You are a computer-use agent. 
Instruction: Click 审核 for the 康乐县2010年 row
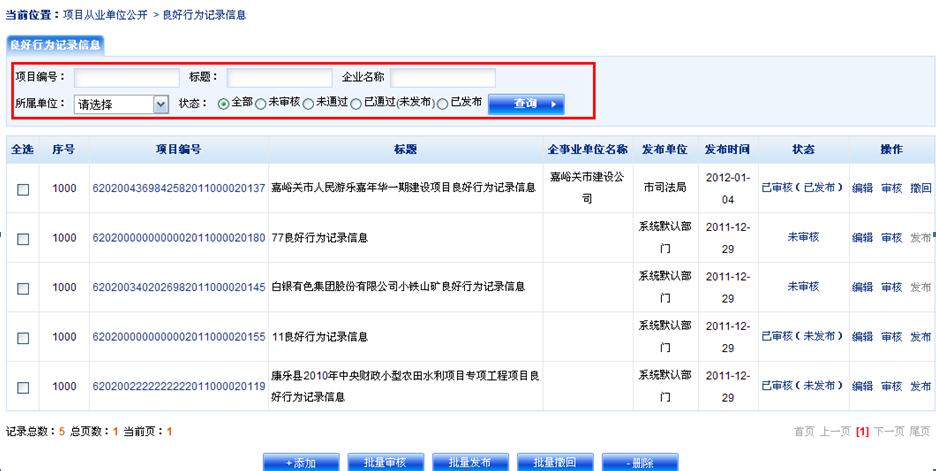(x=891, y=386)
